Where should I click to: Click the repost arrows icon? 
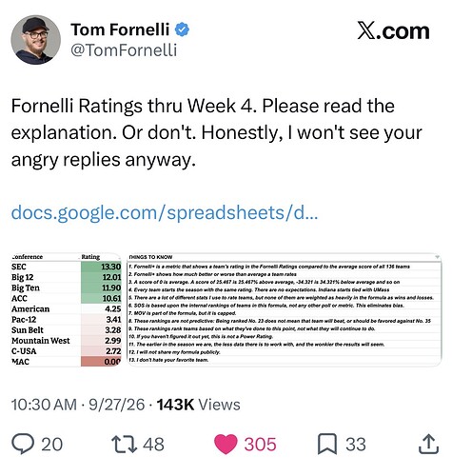pyautogui.click(x=124, y=444)
